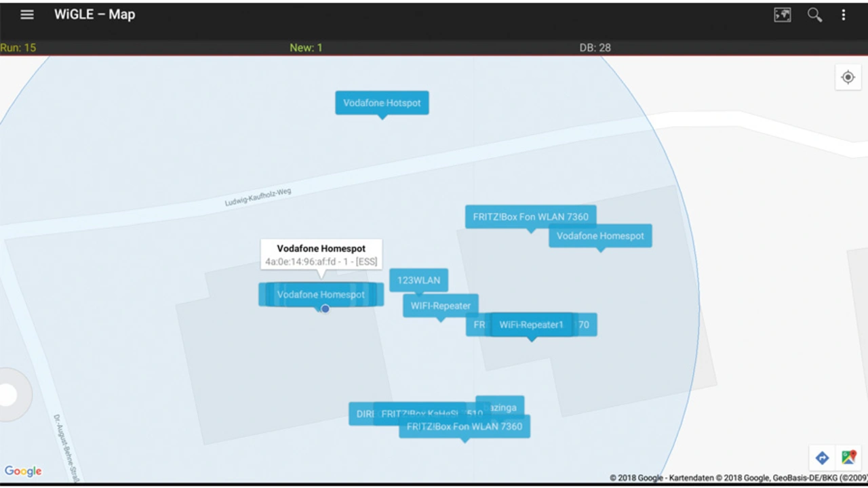Tap the WiGLE – Map title
This screenshot has width=868, height=488.
tap(94, 14)
